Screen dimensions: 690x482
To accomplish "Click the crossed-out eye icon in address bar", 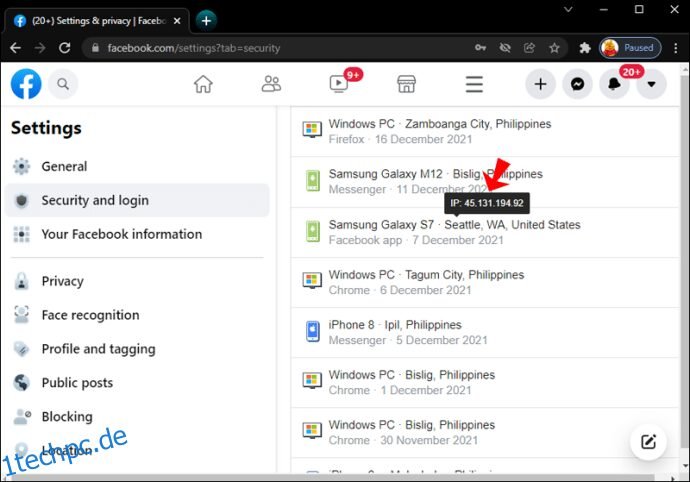I will pyautogui.click(x=505, y=48).
